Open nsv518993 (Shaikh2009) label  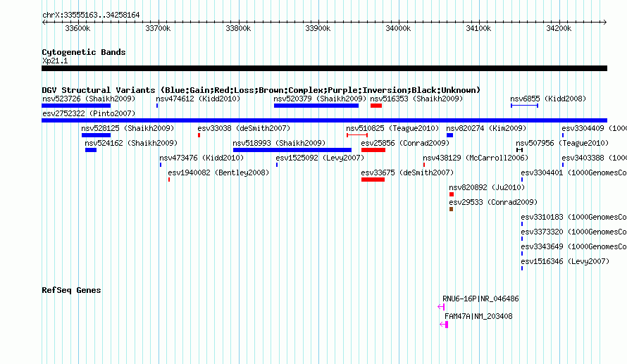(x=279, y=143)
